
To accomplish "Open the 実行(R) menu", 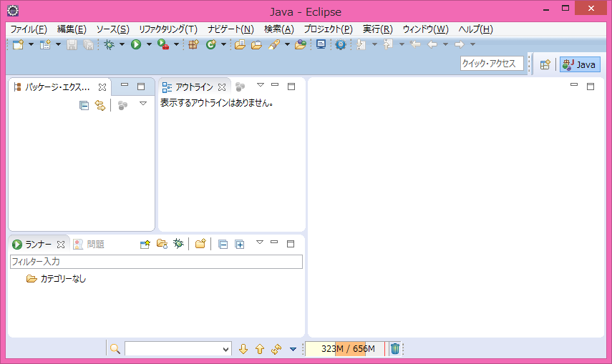I will pyautogui.click(x=377, y=29).
